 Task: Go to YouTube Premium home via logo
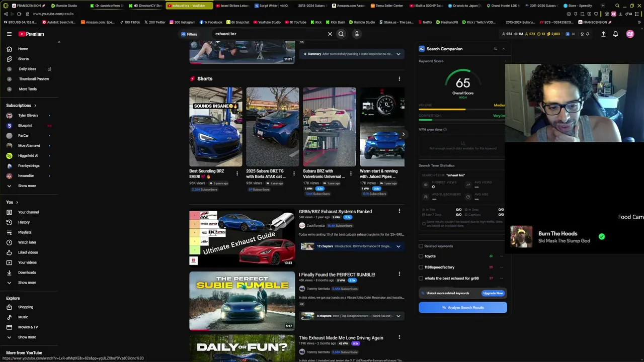coord(31,34)
